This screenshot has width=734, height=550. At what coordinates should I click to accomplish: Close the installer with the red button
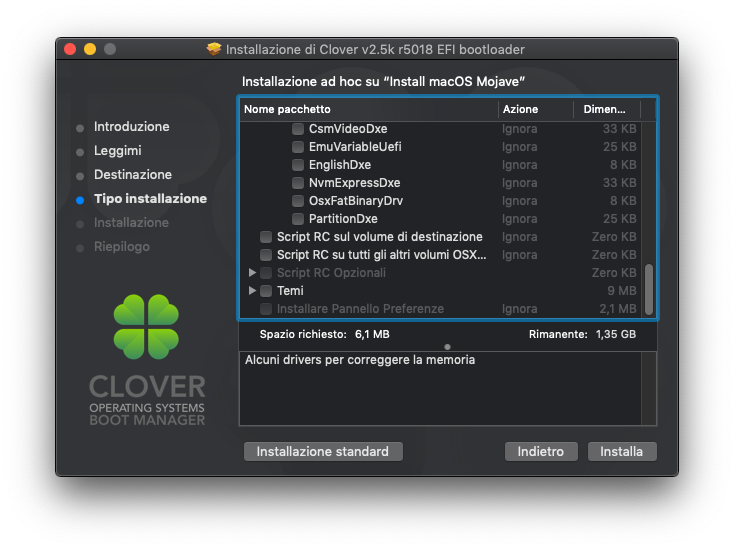(70, 49)
